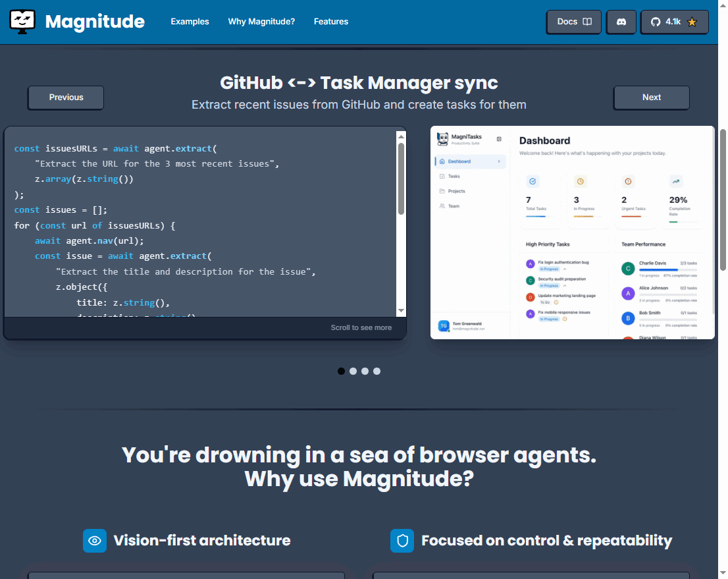This screenshot has height=579, width=728.
Task: Click 'GitHub <-> Task Manager sync' heading
Action: point(359,83)
